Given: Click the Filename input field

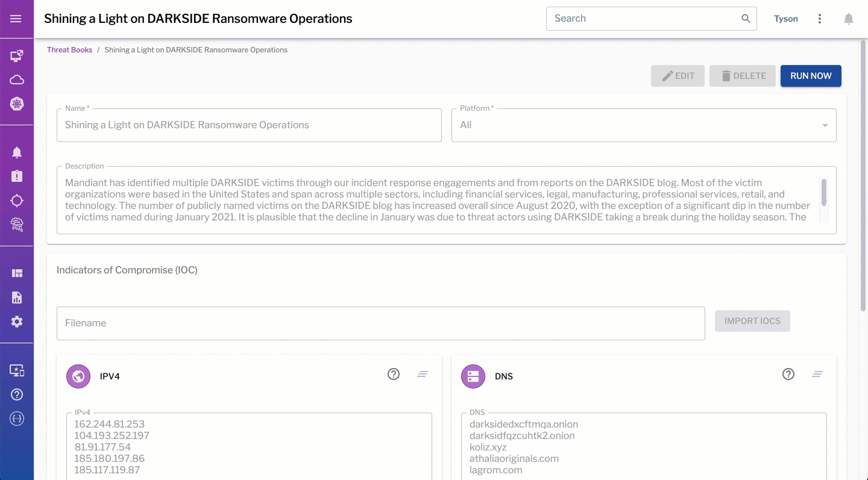Looking at the screenshot, I should (x=381, y=323).
